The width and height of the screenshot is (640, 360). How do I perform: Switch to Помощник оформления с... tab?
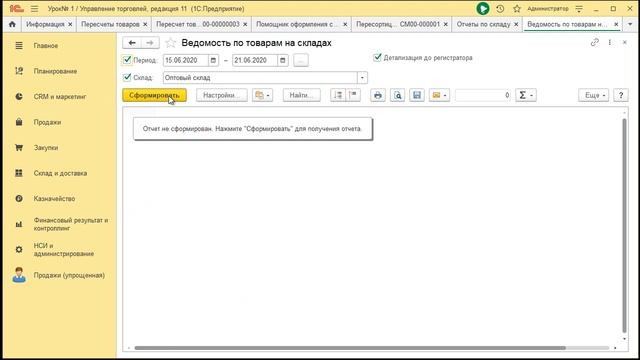point(297,24)
